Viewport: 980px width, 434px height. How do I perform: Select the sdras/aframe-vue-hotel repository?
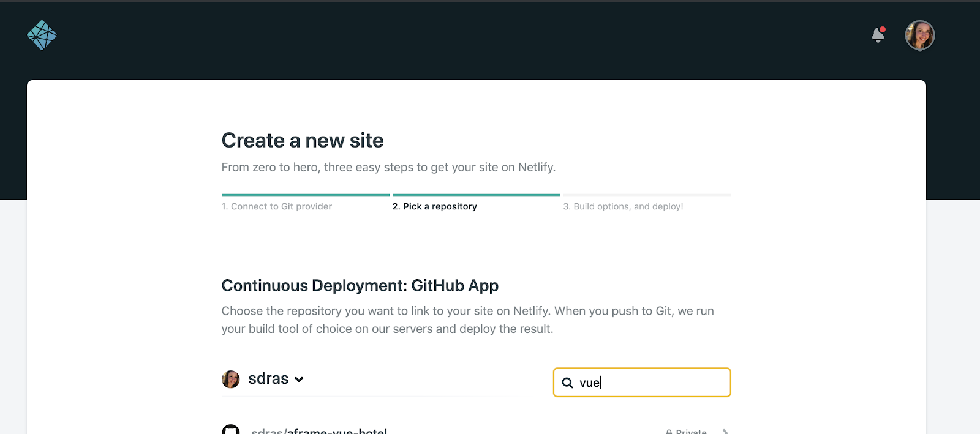[x=319, y=430]
